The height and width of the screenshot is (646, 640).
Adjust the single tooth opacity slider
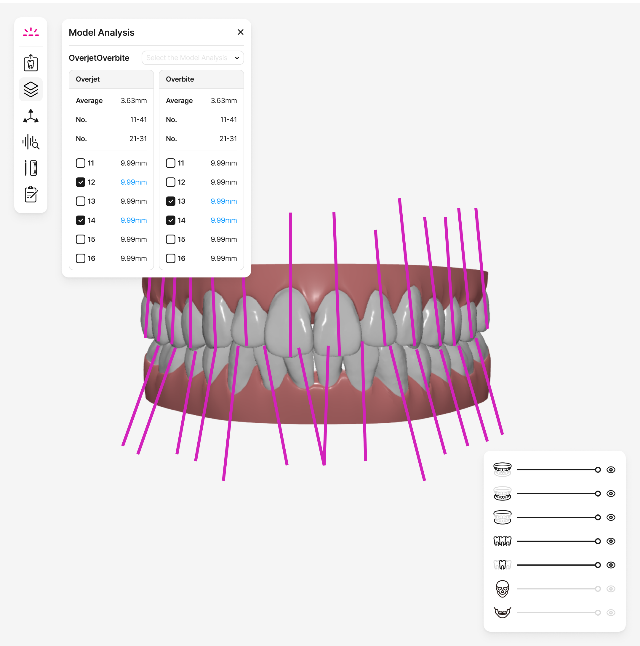click(559, 565)
